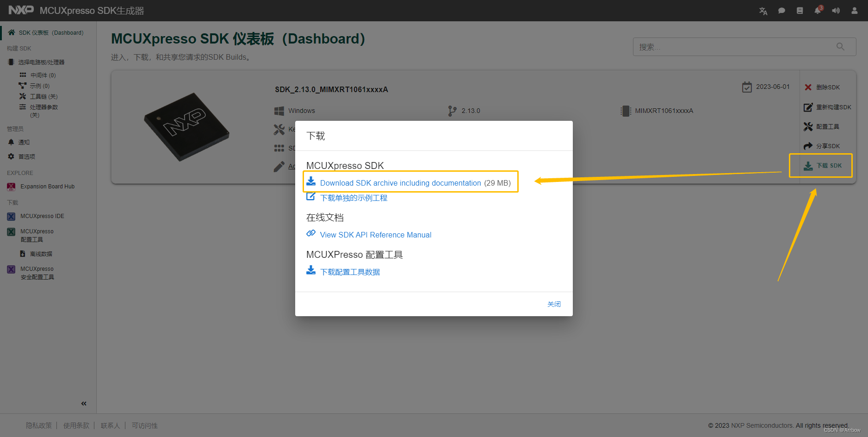Open the notifications bell with badge
The height and width of the screenshot is (437, 868).
(818, 10)
